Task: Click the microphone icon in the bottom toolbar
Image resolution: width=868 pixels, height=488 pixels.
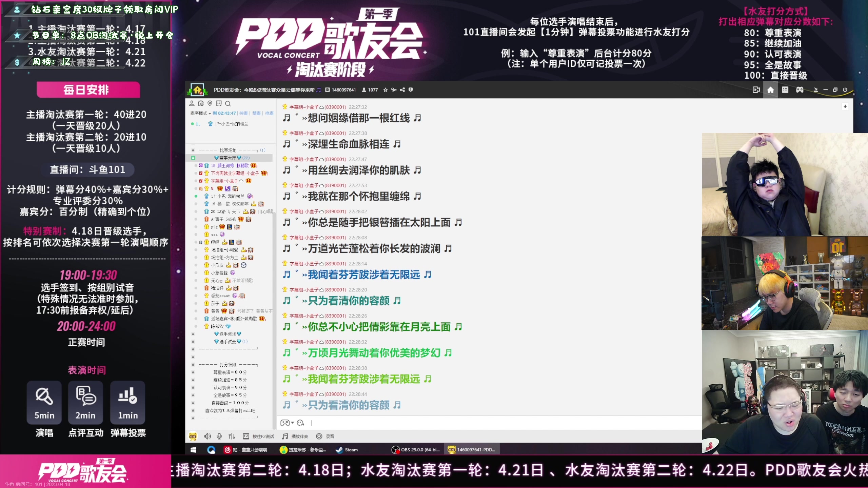Action: point(219,437)
